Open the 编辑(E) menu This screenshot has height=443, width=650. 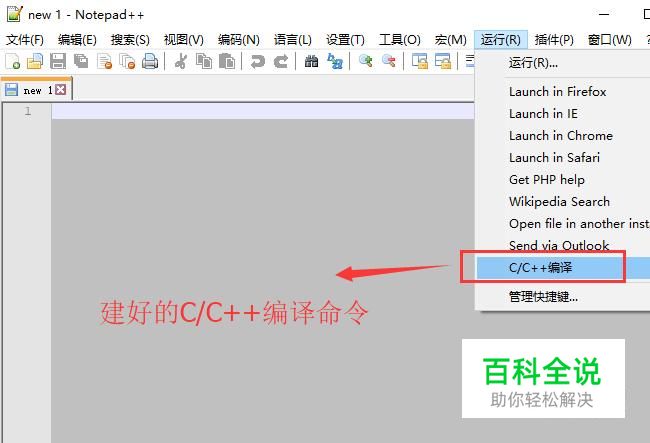[x=77, y=40]
